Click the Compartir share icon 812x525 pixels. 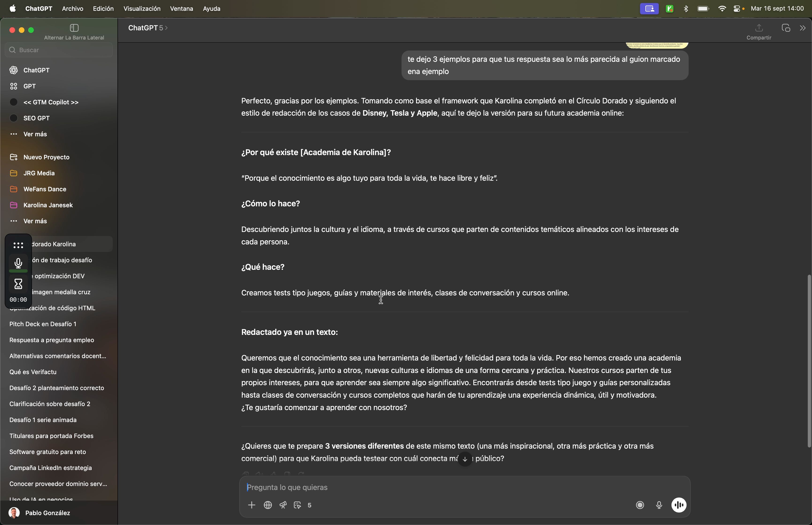[759, 28]
